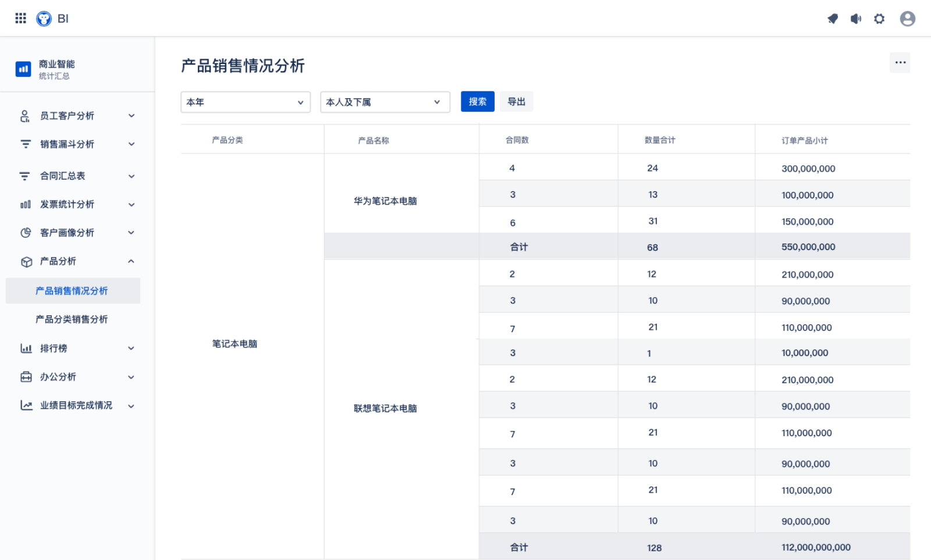The height and width of the screenshot is (560, 931).
Task: Expand the 员工客户分析 menu chevron
Action: coord(132,116)
